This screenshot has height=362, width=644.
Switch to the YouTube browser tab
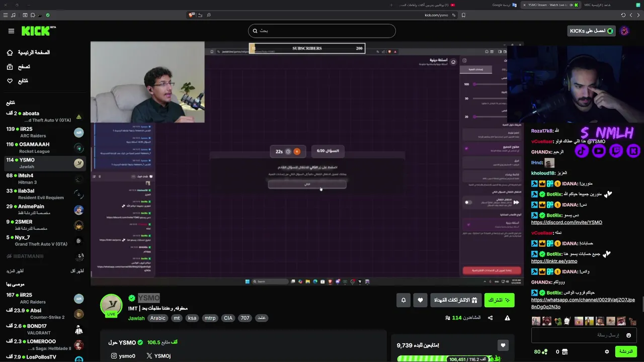pyautogui.click(x=426, y=5)
